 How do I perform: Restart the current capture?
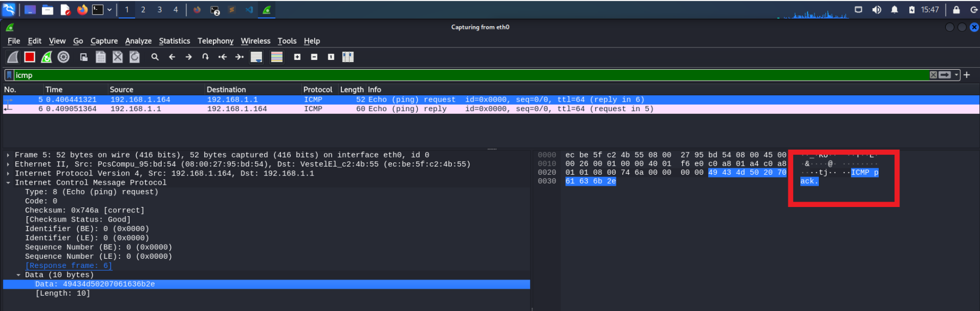(x=47, y=57)
